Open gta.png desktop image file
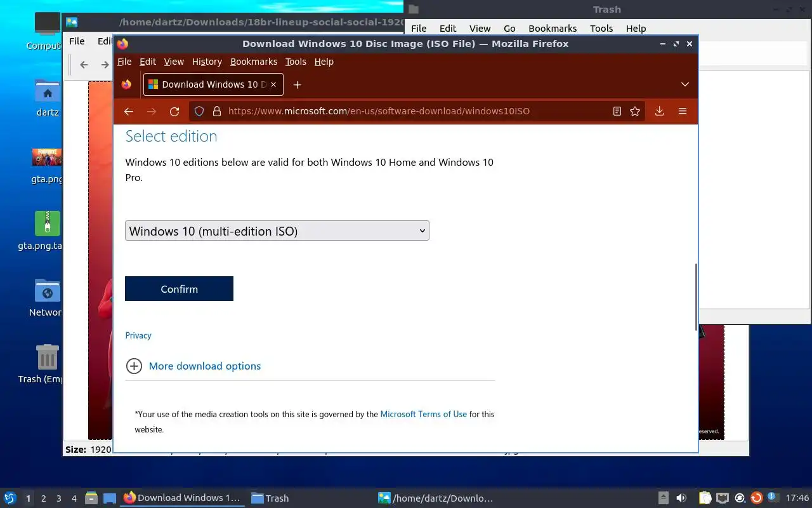 tap(47, 165)
